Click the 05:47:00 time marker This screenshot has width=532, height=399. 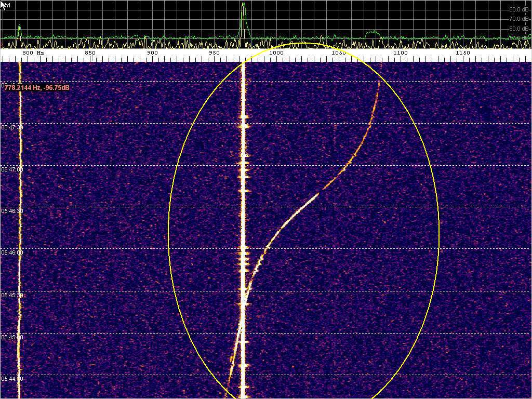tap(11, 169)
